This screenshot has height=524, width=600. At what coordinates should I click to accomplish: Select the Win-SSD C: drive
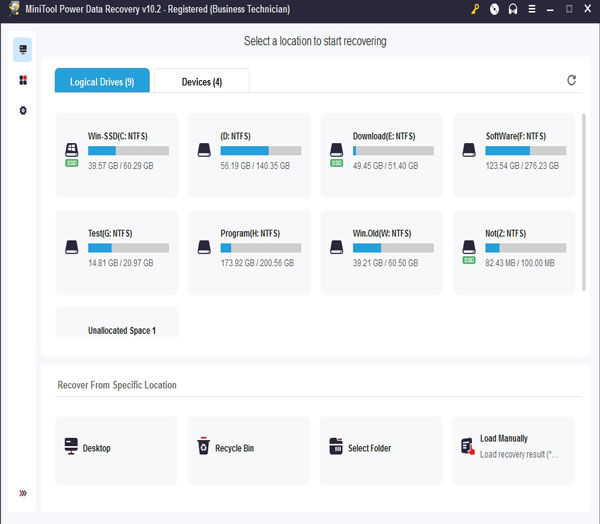point(117,155)
